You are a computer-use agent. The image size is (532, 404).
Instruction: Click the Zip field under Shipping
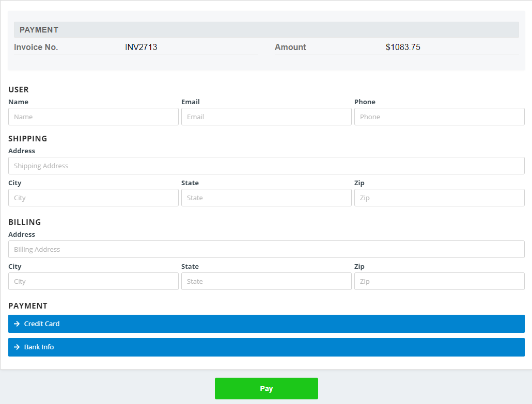click(439, 198)
